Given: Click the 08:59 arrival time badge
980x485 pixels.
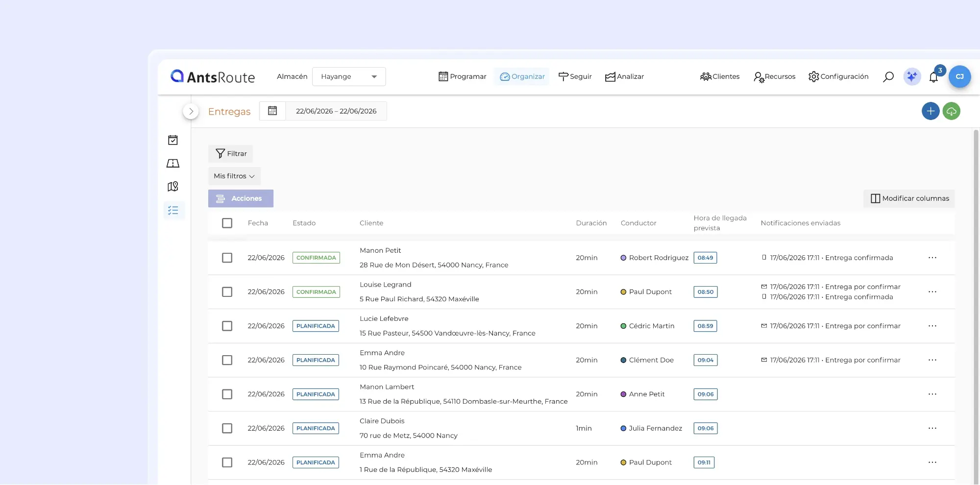Looking at the screenshot, I should click(705, 326).
